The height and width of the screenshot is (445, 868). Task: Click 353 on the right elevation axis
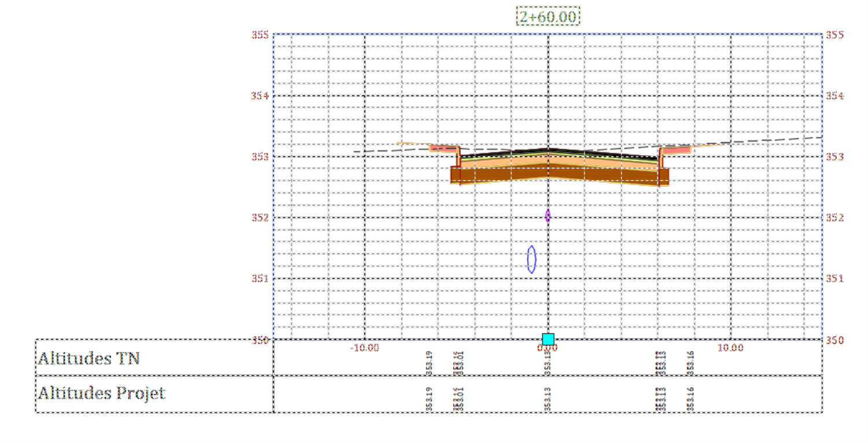(x=835, y=157)
